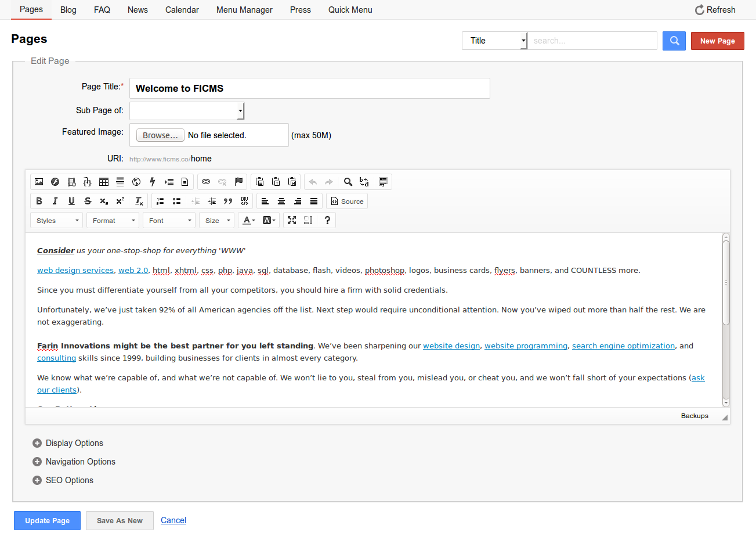The image size is (756, 536).
Task: Open the Text Color picker
Action: click(x=249, y=221)
